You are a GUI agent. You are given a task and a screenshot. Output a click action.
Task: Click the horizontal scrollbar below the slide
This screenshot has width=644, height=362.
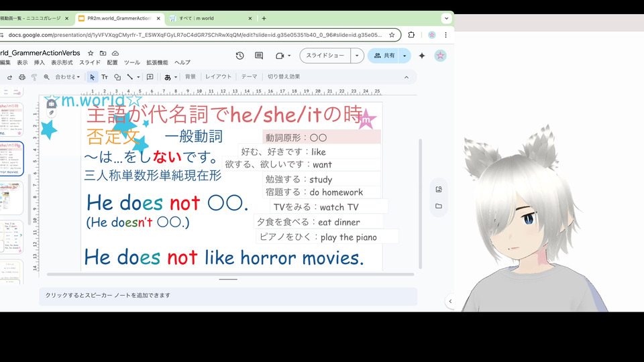tap(230, 274)
